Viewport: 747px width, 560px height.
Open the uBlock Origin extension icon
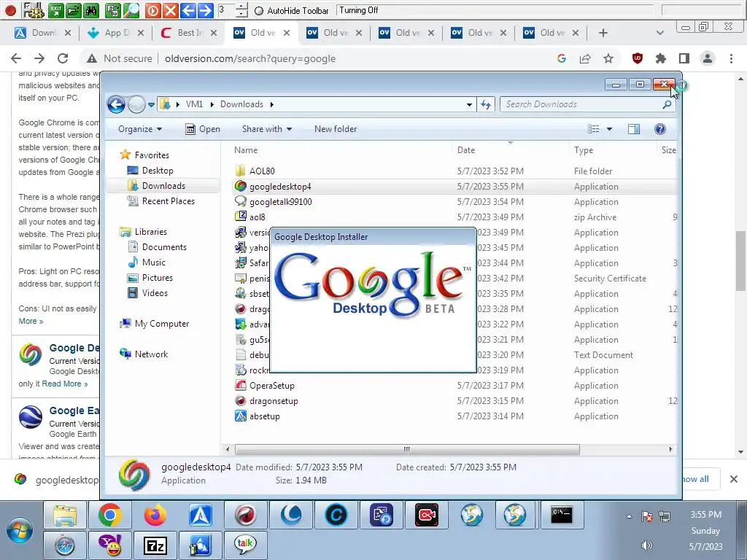[x=638, y=58]
